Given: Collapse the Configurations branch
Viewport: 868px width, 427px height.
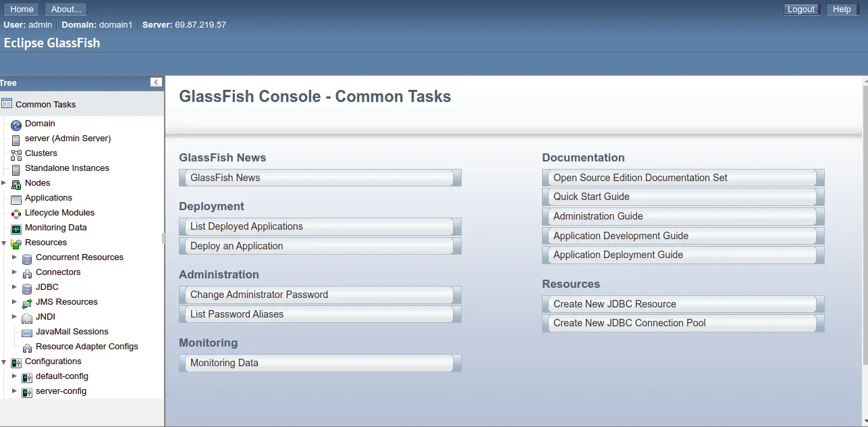Looking at the screenshot, I should 3,361.
